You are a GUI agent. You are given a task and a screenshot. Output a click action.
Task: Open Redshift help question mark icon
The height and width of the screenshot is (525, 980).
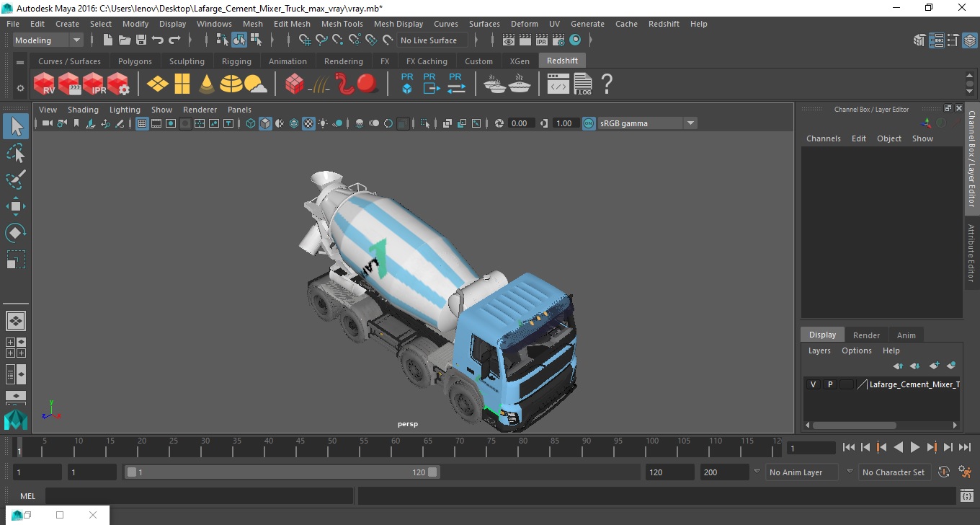click(x=607, y=84)
